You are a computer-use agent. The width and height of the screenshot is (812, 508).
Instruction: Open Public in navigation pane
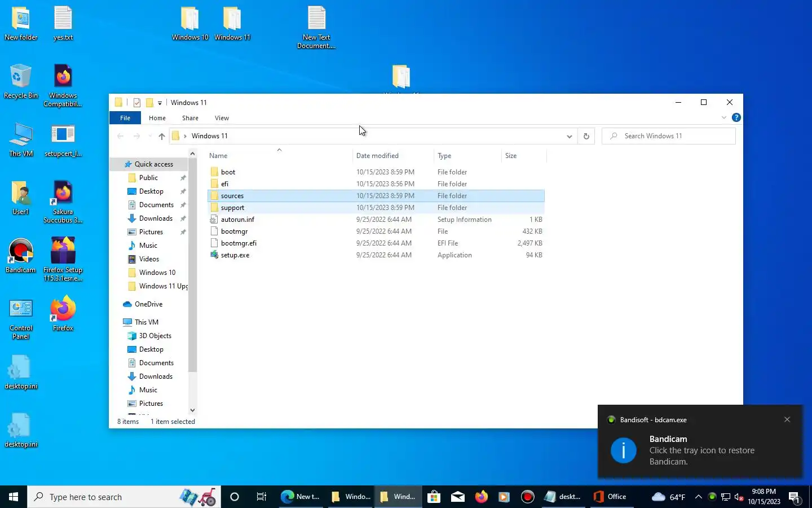pos(148,178)
